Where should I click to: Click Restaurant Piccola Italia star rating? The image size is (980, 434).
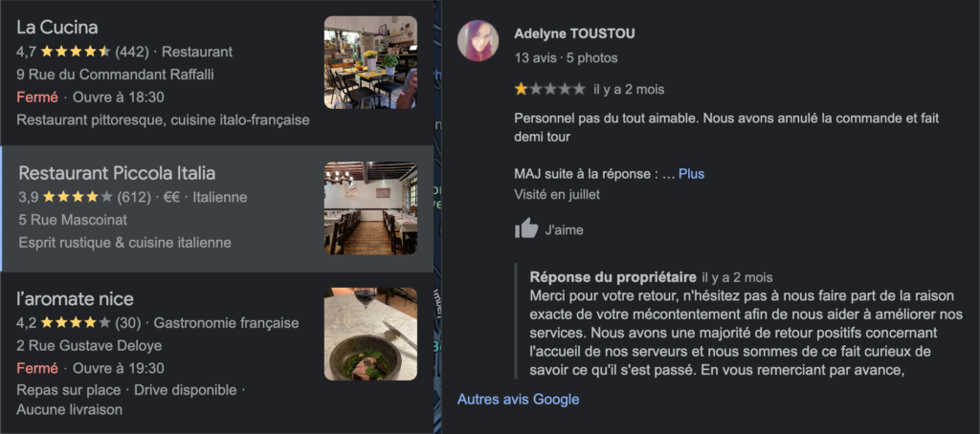(x=78, y=197)
